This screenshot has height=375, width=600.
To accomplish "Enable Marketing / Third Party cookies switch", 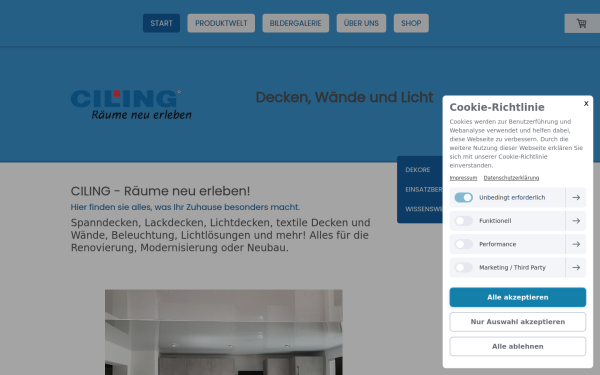I will pyautogui.click(x=463, y=267).
